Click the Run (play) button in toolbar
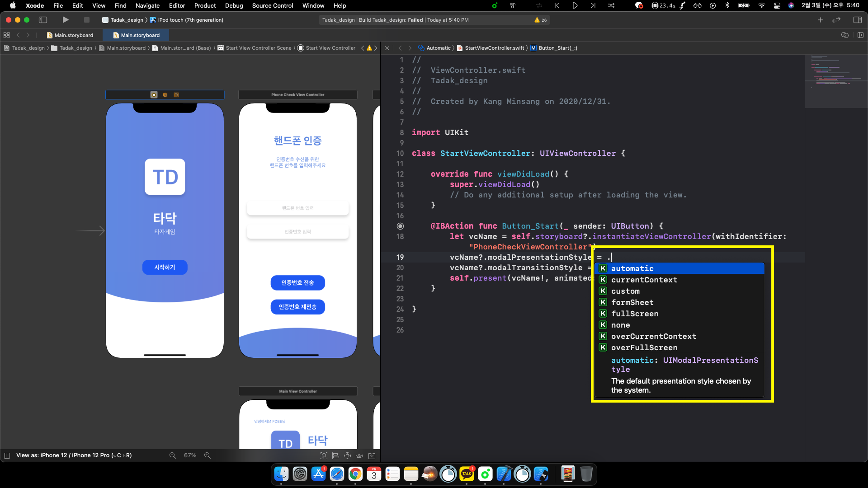Screen dimensions: 868x488 coord(66,20)
